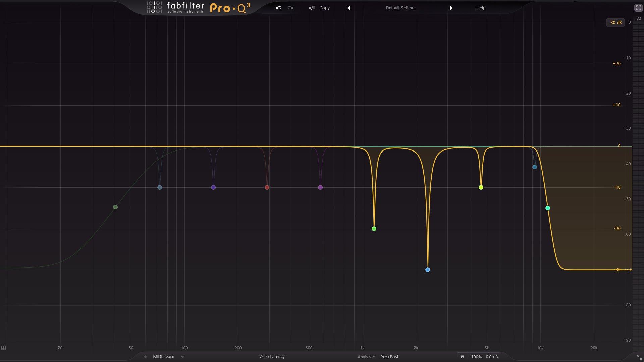Screen dimensions: 644x362
Task: Enable MIDI Learn mode
Action: [x=163, y=357]
